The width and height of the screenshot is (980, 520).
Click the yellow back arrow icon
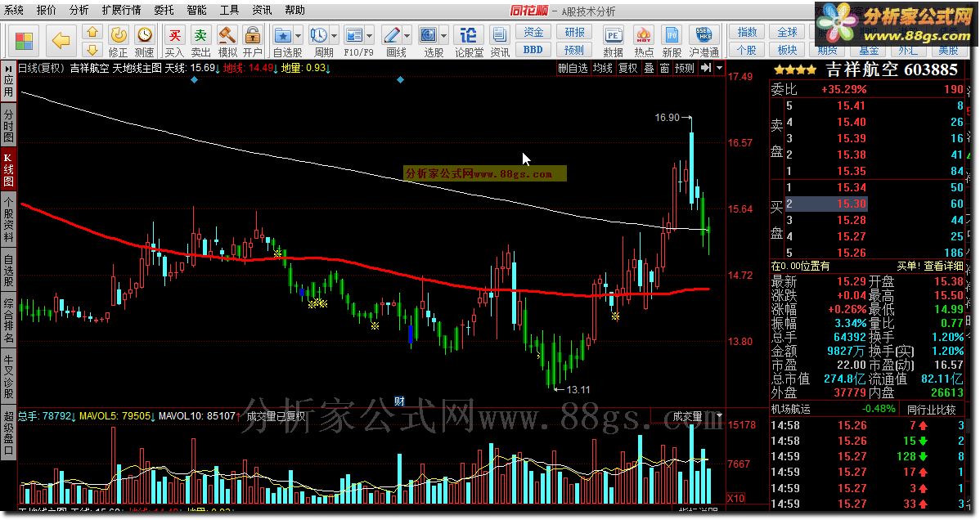(x=61, y=41)
